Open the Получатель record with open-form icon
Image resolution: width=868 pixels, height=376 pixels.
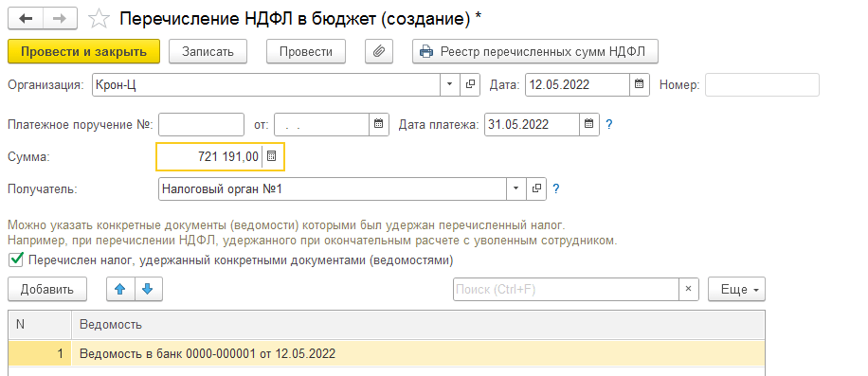coord(536,188)
